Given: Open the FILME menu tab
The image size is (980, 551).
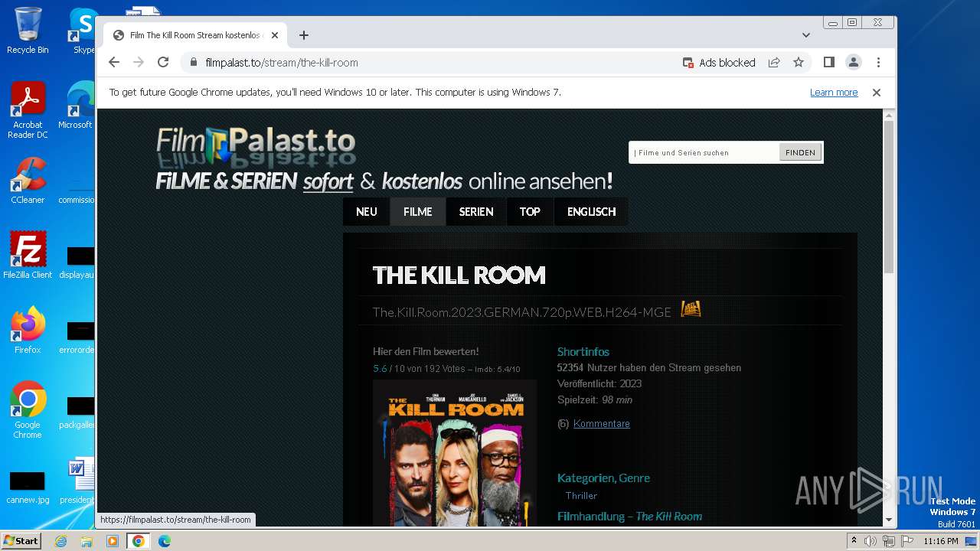Looking at the screenshot, I should click(418, 212).
